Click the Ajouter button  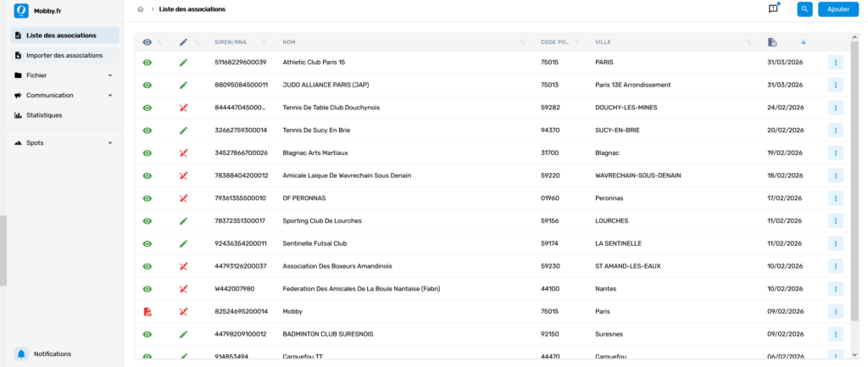pos(837,9)
